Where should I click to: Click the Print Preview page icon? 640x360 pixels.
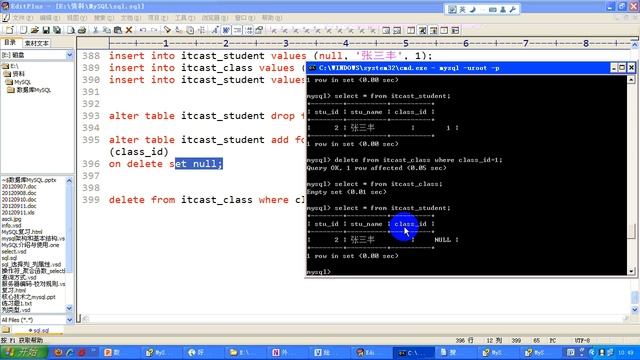[x=71, y=30]
